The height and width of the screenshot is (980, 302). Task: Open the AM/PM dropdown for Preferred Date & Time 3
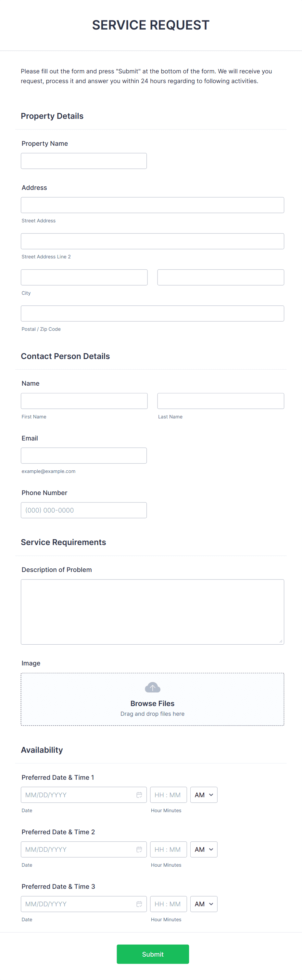click(204, 904)
